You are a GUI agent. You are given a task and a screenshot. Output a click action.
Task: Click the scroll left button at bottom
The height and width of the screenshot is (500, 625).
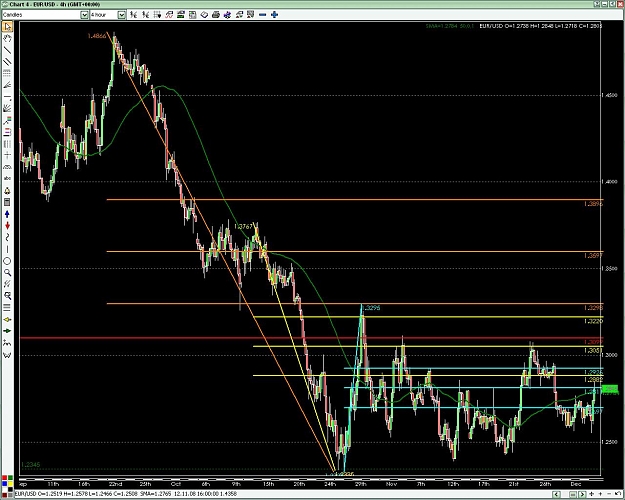pos(556,494)
